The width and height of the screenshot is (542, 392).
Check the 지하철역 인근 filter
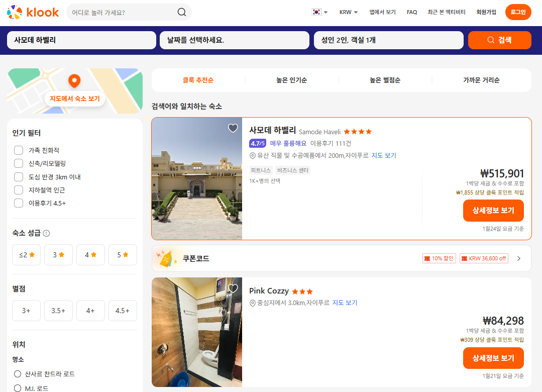click(x=19, y=190)
